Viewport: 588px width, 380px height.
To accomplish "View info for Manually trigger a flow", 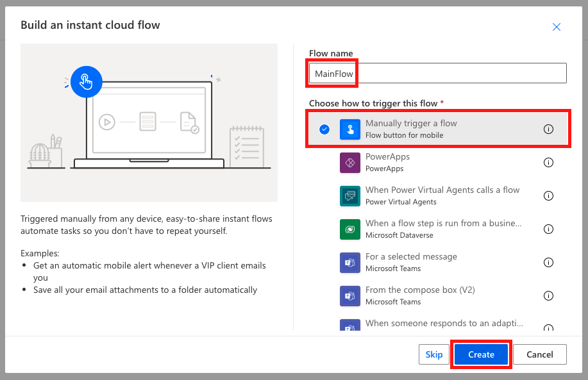I will click(548, 129).
